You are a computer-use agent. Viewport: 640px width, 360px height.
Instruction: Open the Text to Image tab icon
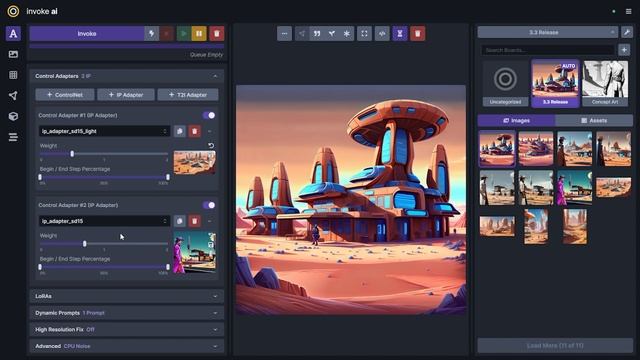[x=13, y=33]
